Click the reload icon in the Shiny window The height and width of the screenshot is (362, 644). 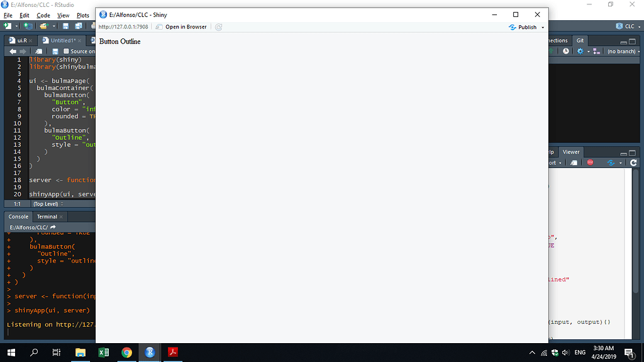219,27
